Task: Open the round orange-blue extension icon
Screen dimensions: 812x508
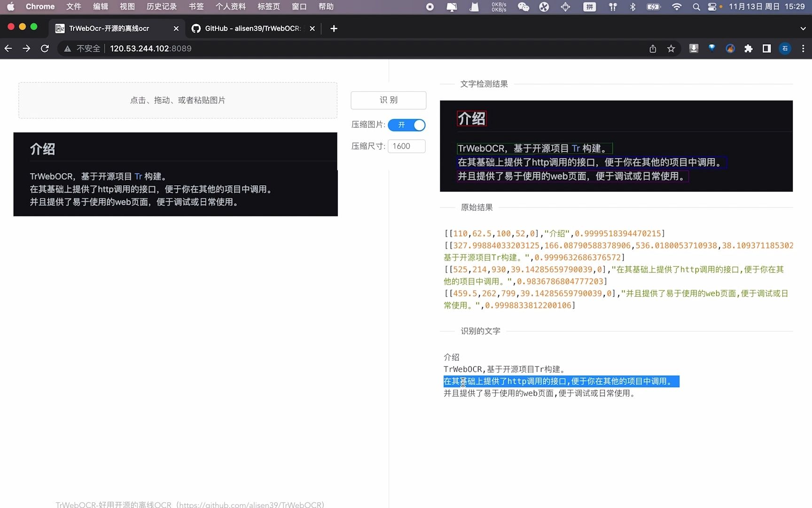Action: 730,48
